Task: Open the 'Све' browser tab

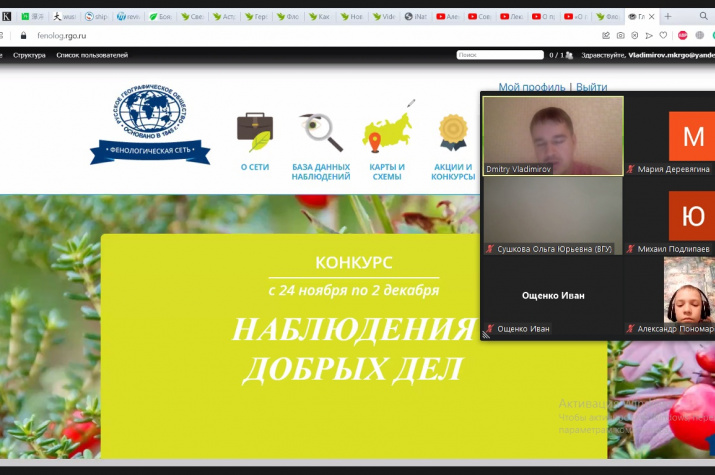Action: (192, 17)
